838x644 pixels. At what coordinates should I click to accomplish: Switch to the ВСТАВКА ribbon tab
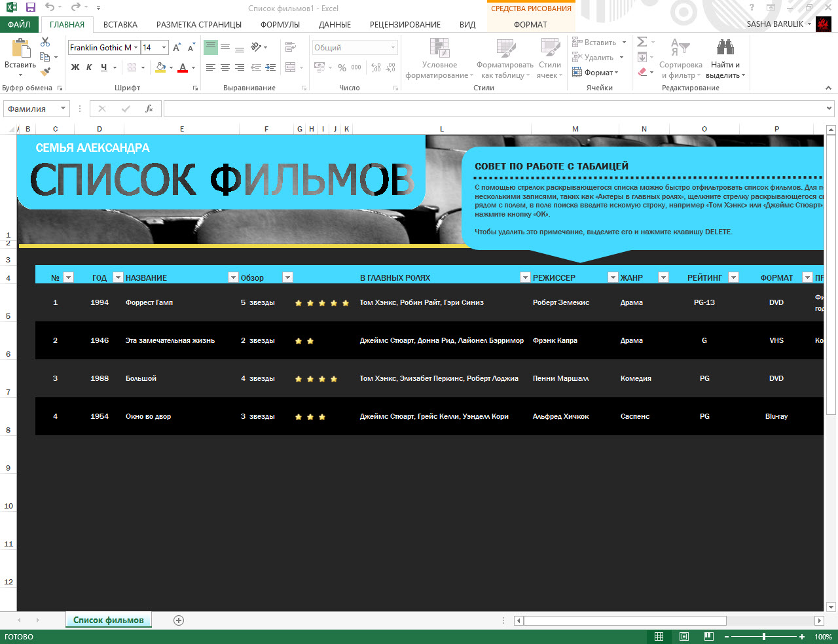[120, 25]
